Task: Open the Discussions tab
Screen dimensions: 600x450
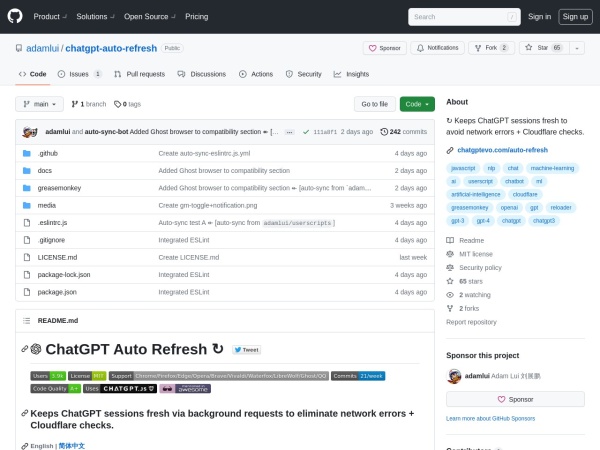Action: pyautogui.click(x=202, y=74)
